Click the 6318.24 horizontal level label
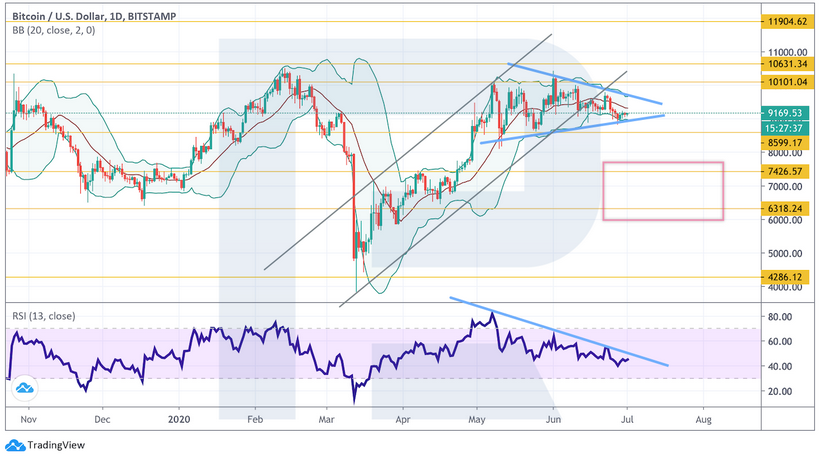This screenshot has width=820, height=460. coord(783,208)
